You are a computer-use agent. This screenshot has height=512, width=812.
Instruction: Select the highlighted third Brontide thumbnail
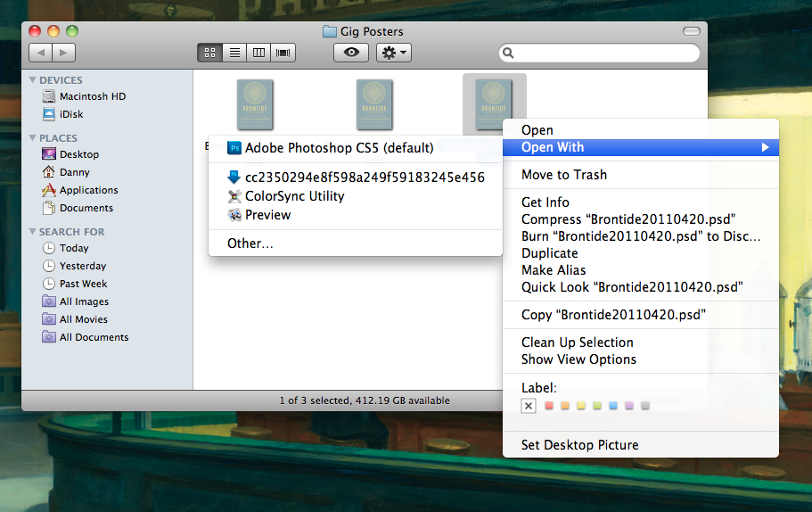tap(494, 104)
